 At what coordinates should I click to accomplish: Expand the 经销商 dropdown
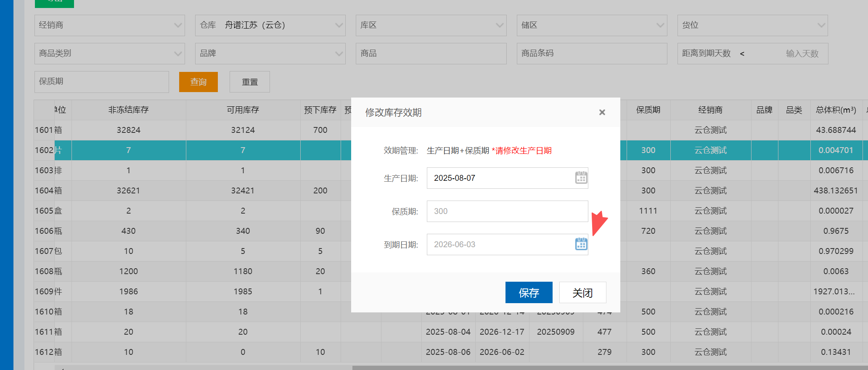109,25
